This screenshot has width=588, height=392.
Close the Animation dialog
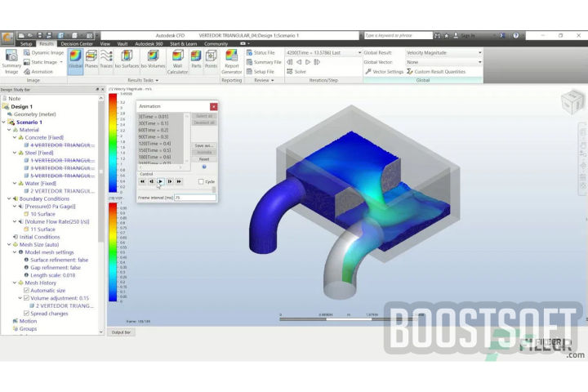click(x=213, y=106)
